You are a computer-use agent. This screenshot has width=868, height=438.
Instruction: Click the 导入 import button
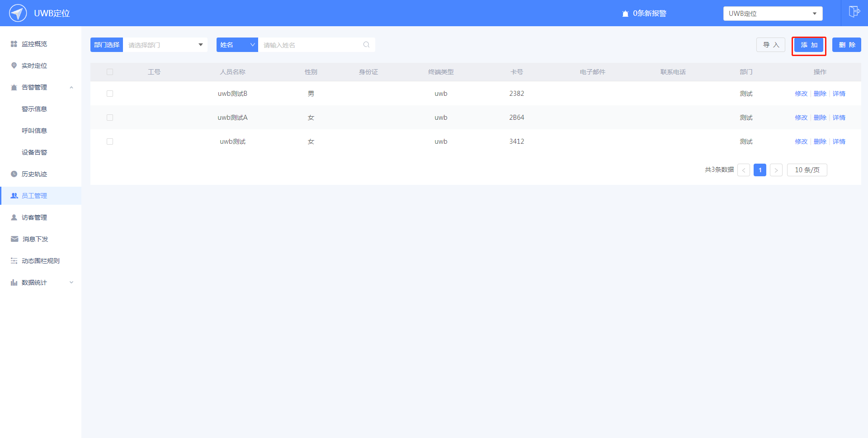coord(771,45)
